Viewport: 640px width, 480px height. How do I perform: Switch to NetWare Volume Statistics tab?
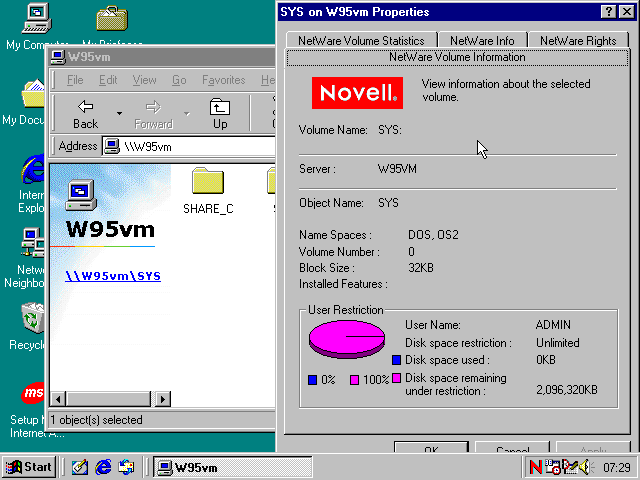click(x=362, y=41)
